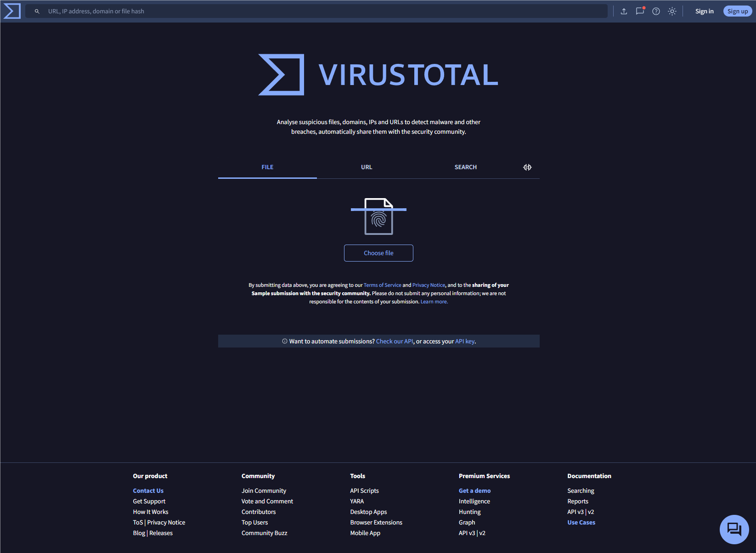
Task: Click Get a demo link
Action: coord(474,491)
